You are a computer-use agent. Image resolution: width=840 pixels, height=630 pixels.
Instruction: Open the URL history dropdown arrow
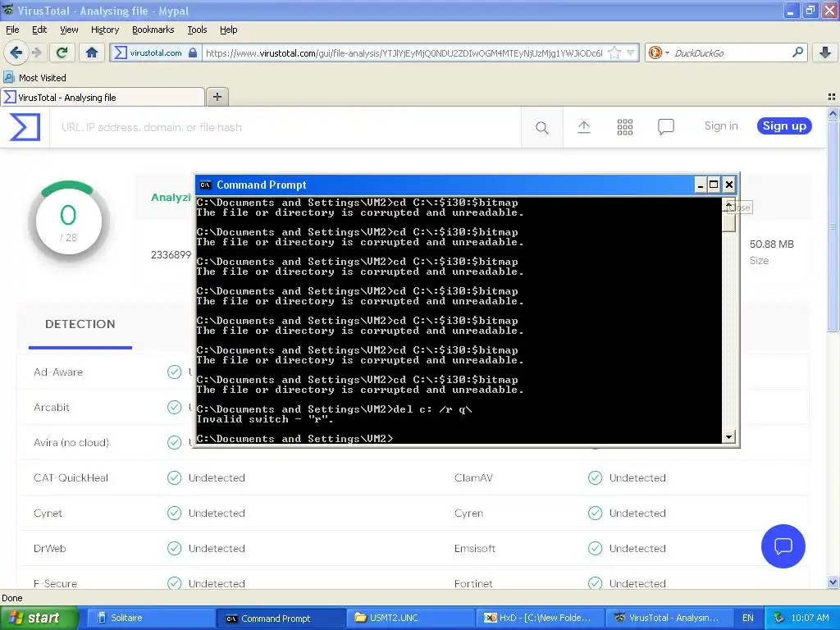631,52
